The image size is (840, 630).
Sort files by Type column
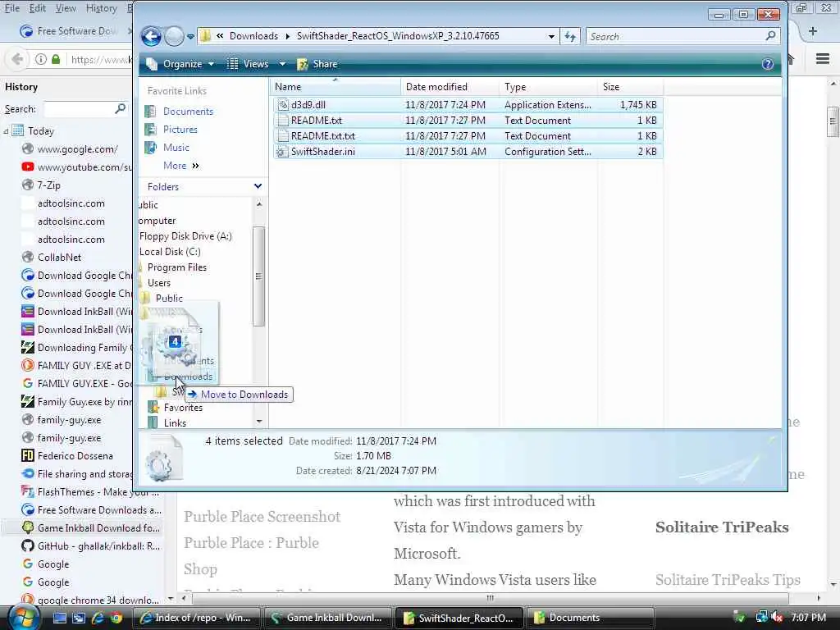coord(549,87)
